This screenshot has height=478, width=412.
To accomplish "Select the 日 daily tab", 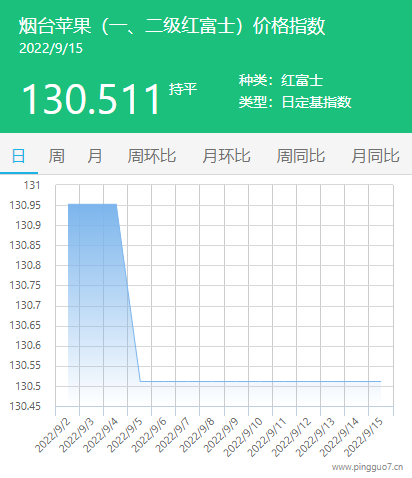I will tap(19, 156).
